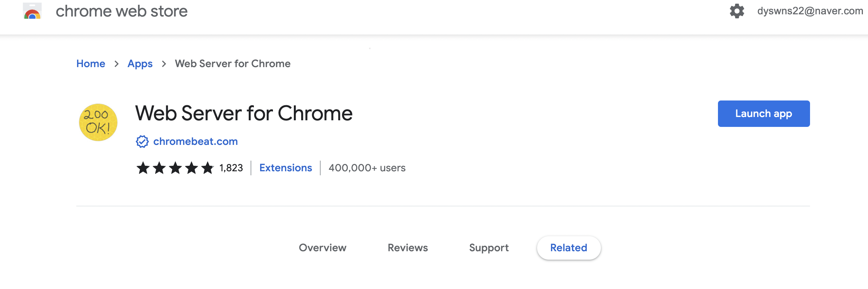This screenshot has height=289, width=868.
Task: Switch to the Support tab
Action: (x=489, y=248)
